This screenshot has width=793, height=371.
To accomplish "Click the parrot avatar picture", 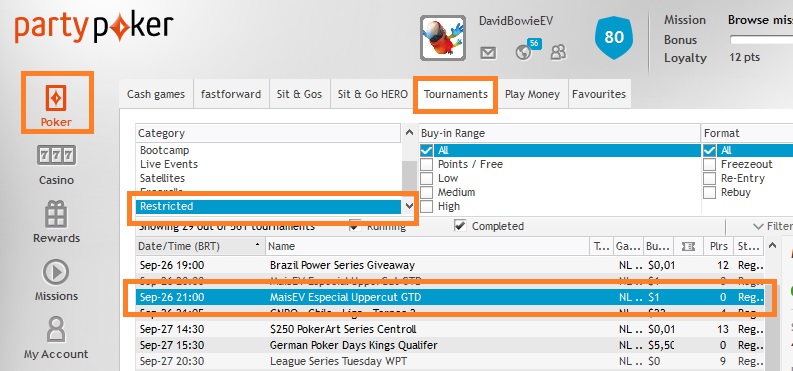I will pyautogui.click(x=443, y=38).
